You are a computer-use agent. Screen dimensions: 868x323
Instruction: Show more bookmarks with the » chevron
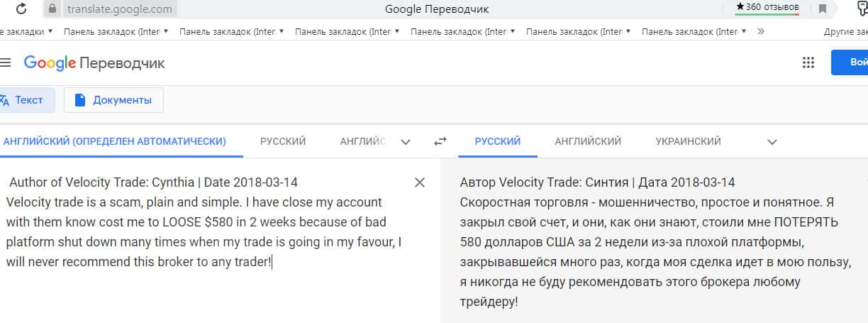(761, 31)
